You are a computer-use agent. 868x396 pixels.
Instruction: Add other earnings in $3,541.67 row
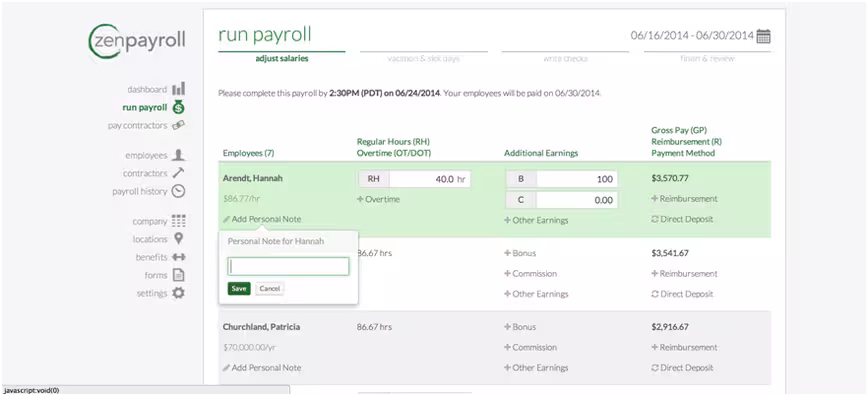pos(536,294)
